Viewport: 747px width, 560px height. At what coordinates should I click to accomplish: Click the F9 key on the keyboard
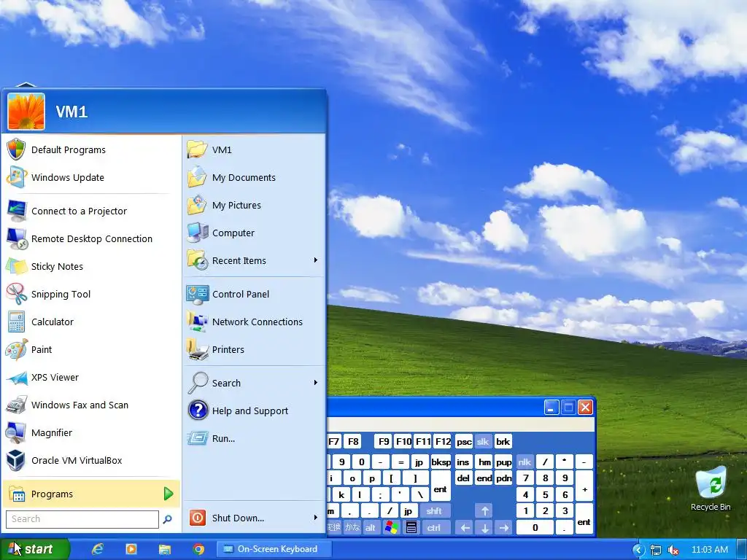pos(384,441)
